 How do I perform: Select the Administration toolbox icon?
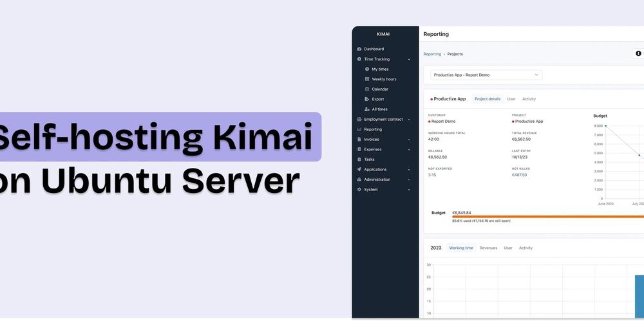tap(359, 179)
